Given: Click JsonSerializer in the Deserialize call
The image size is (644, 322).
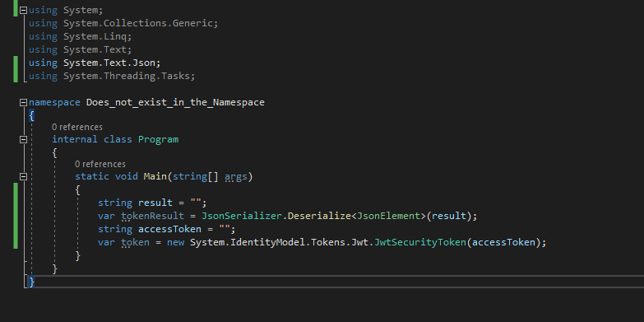Looking at the screenshot, I should [x=241, y=216].
